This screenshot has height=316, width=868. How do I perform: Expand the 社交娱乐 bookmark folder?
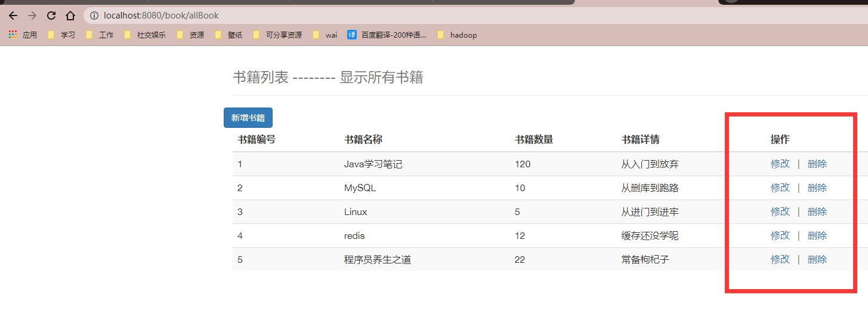click(x=145, y=35)
